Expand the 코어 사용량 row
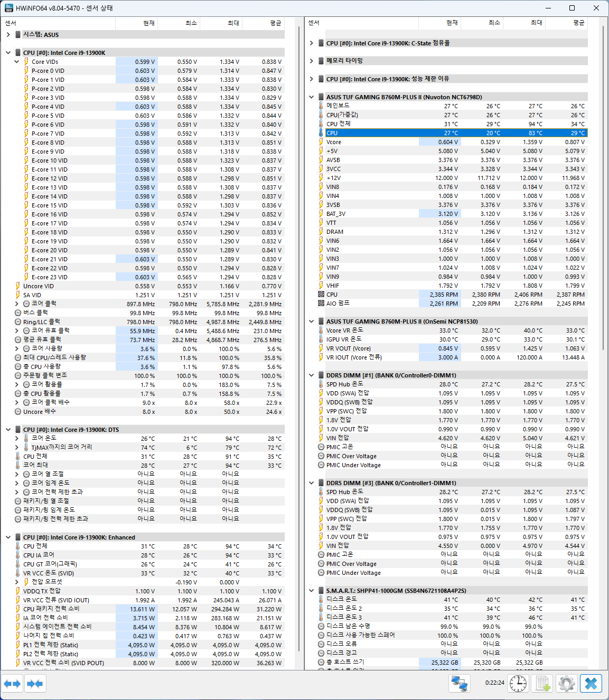Viewport: 609px width, 700px height. coord(17,348)
